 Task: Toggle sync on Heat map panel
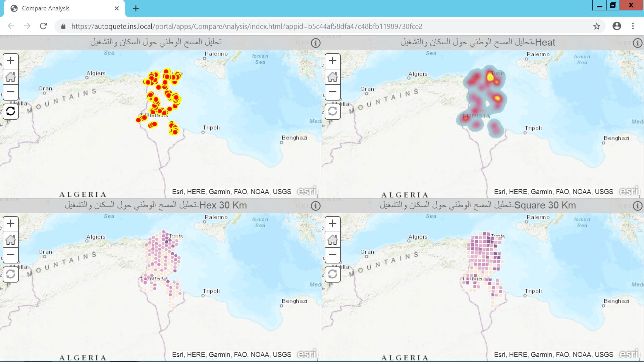pyautogui.click(x=332, y=111)
